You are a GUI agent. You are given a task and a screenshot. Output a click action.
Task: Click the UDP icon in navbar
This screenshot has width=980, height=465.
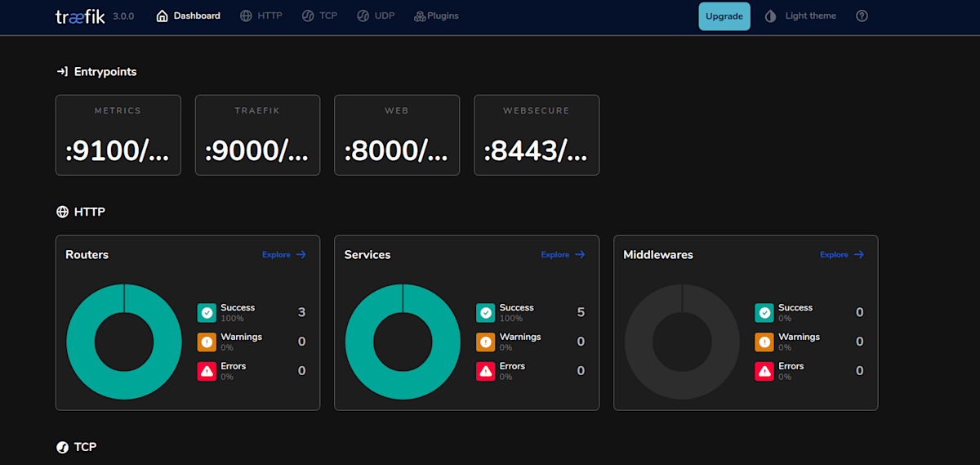(x=363, y=16)
